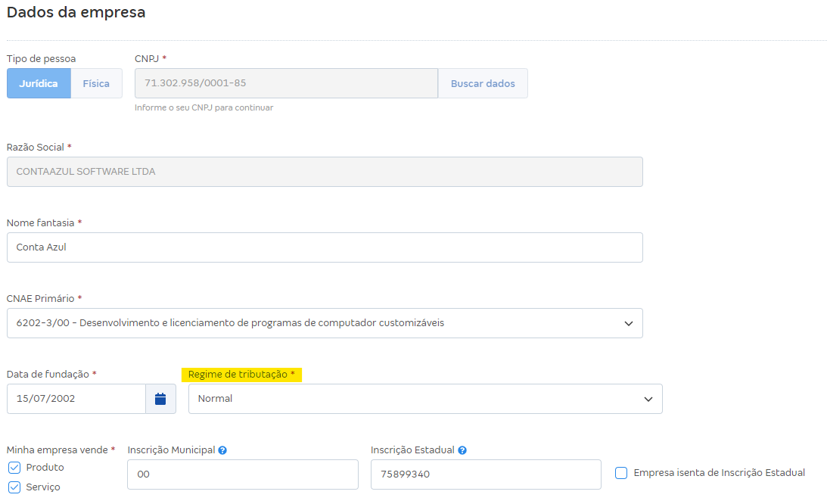Click the Inscrição Estadual input box

point(485,474)
